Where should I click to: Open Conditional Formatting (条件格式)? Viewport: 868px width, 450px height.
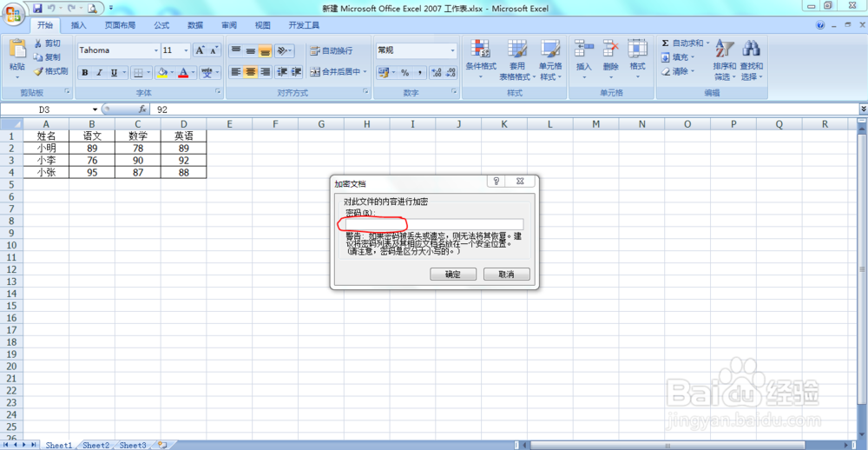tap(481, 59)
